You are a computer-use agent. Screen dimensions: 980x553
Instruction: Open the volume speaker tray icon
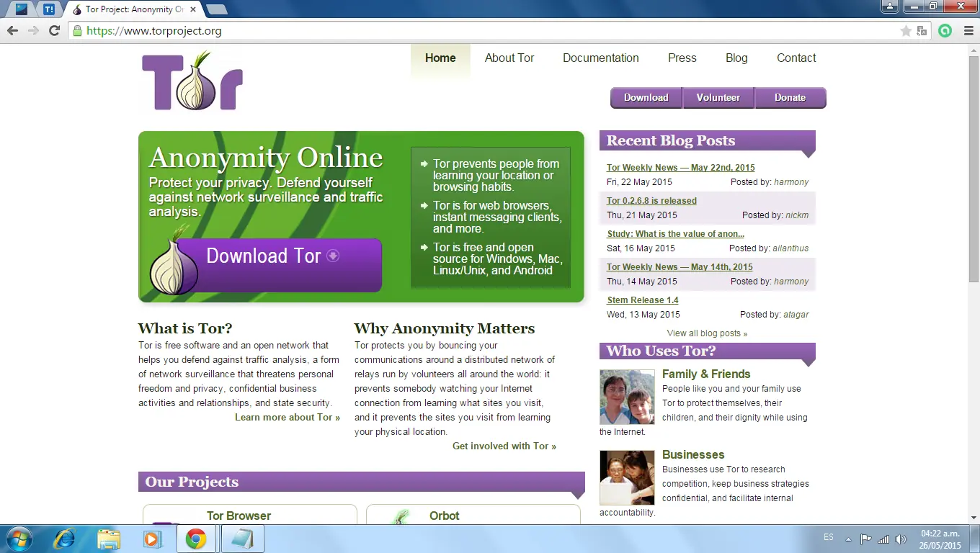[901, 539]
